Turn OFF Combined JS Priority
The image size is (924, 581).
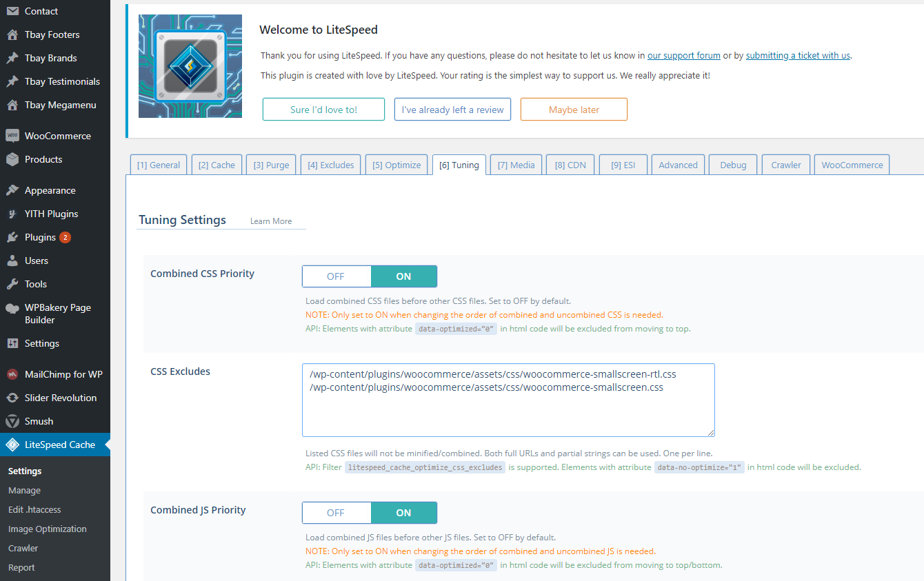coord(336,513)
